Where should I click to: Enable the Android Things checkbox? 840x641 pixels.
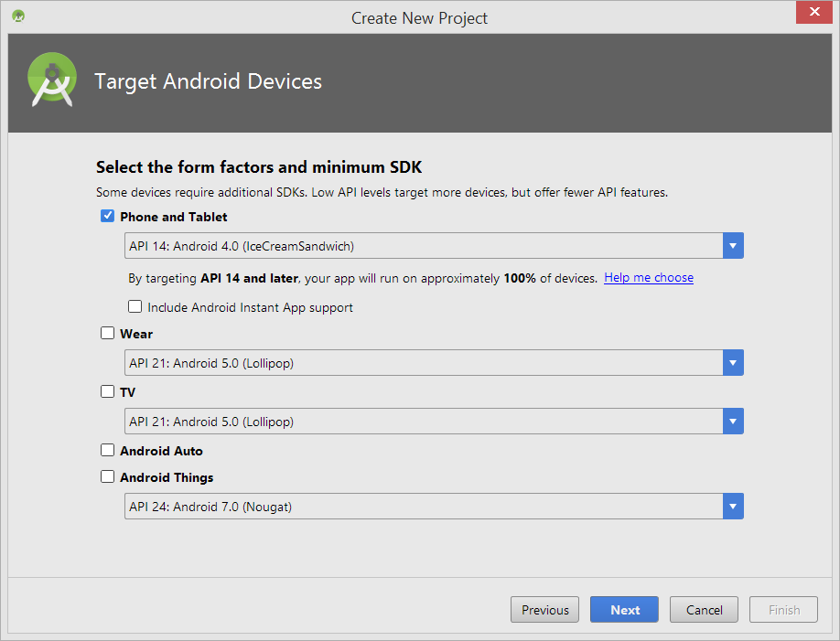point(107,476)
